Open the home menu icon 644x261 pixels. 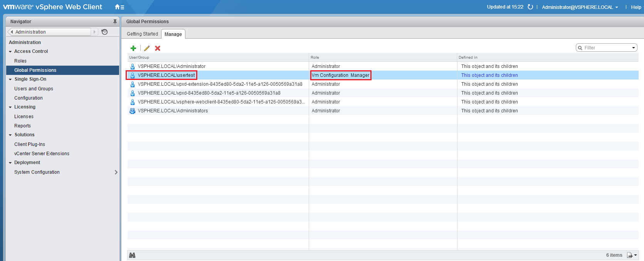(x=119, y=7)
